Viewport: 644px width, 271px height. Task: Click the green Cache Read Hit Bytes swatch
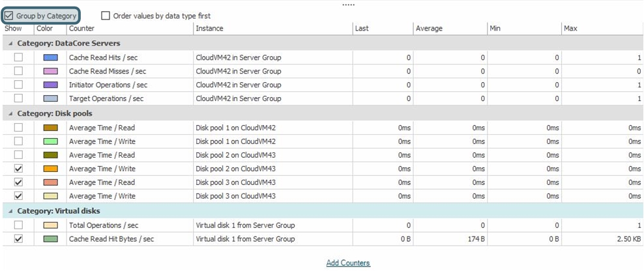50,240
